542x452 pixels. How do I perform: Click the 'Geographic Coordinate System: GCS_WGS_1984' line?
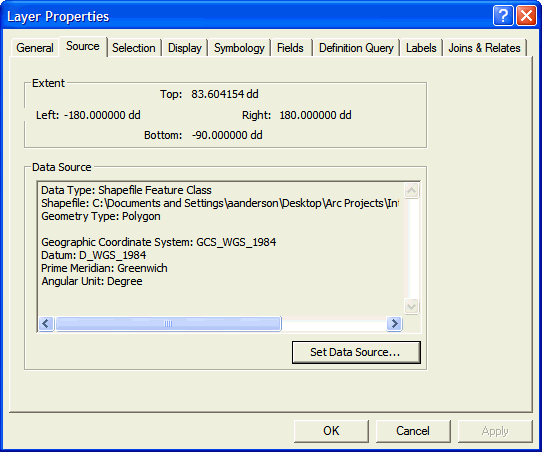click(158, 242)
